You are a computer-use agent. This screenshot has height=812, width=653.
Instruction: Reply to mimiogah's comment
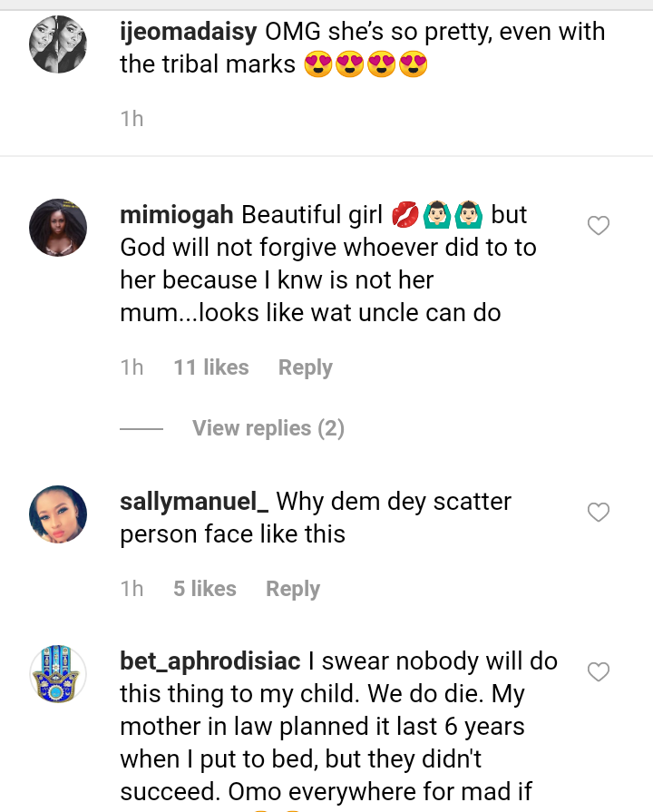click(x=305, y=367)
